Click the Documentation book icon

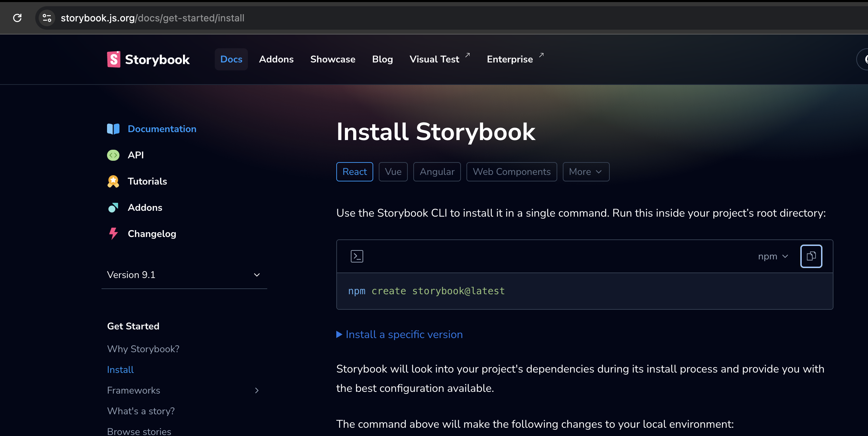113,129
